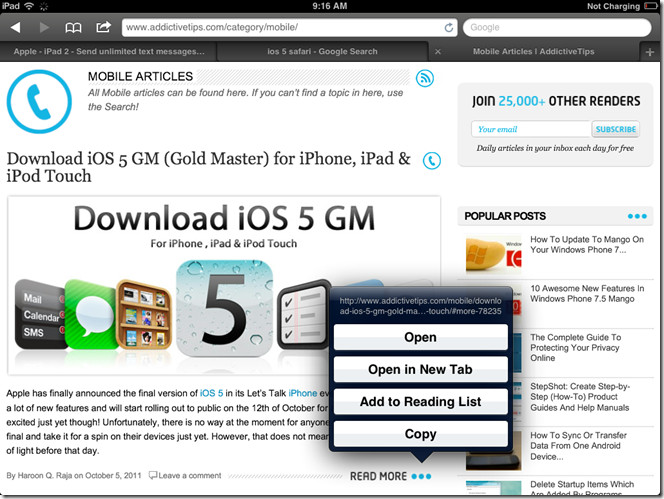Image resolution: width=664 pixels, height=499 pixels.
Task: Click the READ MORE link
Action: pyautogui.click(x=390, y=476)
